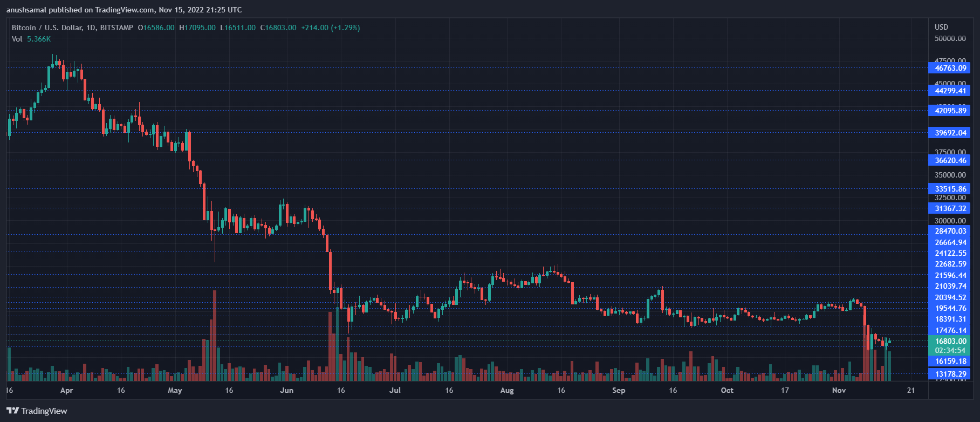Click the TradingView logo icon
This screenshot has width=980, height=422.
pyautogui.click(x=13, y=411)
